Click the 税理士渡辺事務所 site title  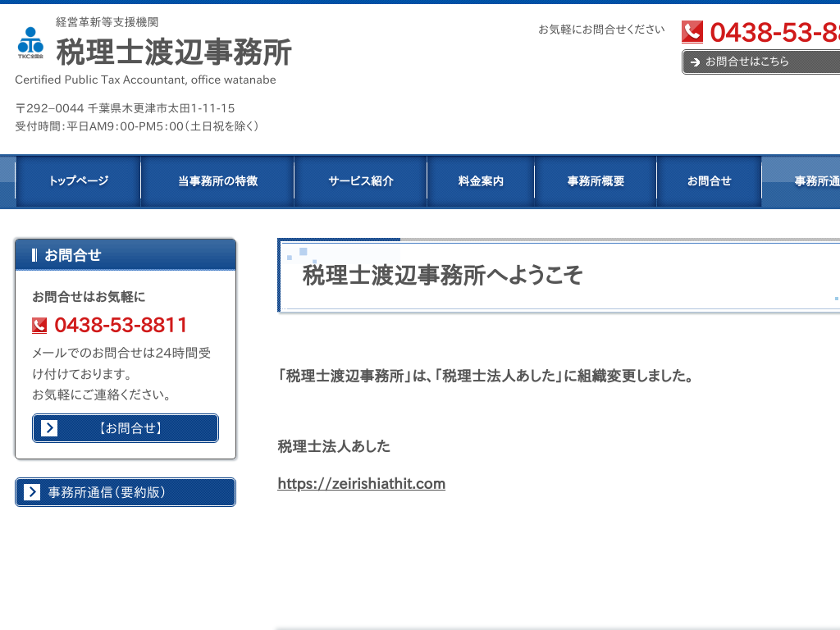click(x=174, y=52)
